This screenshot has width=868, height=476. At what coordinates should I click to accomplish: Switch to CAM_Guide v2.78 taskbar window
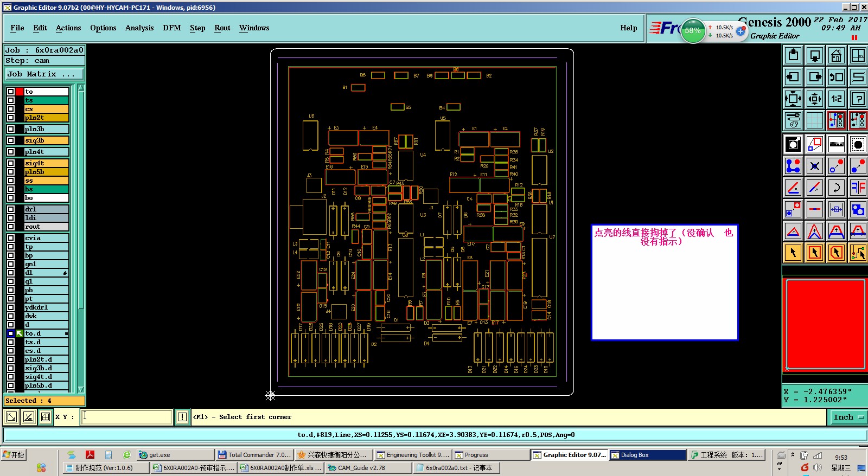(x=368, y=468)
